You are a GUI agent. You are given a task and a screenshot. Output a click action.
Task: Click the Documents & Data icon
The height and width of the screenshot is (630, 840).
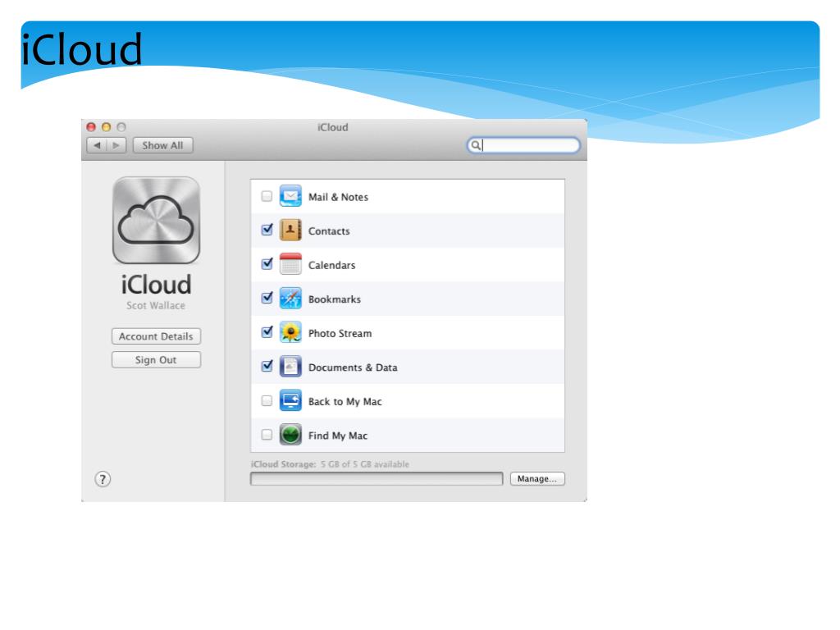coord(290,367)
